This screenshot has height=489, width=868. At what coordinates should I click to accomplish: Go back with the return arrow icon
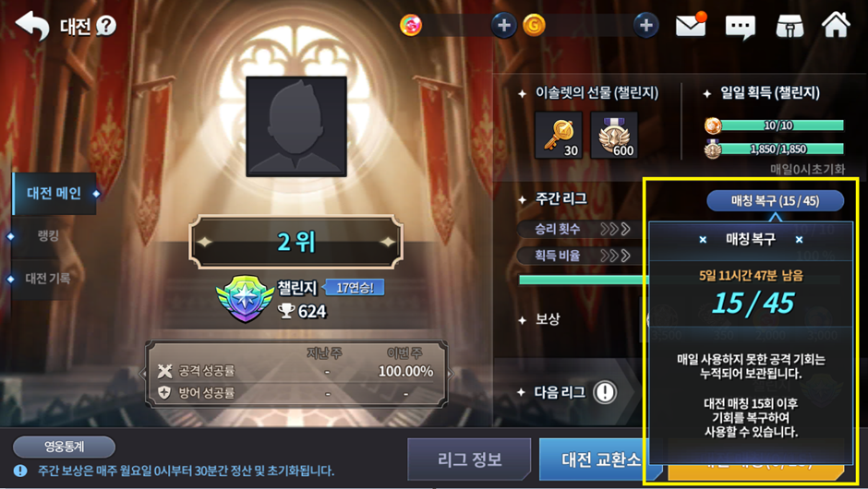click(32, 25)
